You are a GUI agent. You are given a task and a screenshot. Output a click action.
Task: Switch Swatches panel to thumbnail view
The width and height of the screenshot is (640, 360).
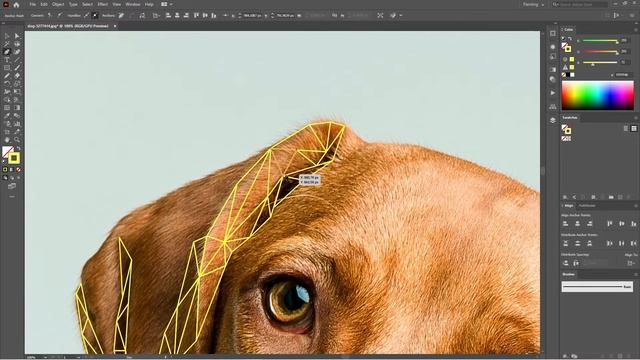634,129
